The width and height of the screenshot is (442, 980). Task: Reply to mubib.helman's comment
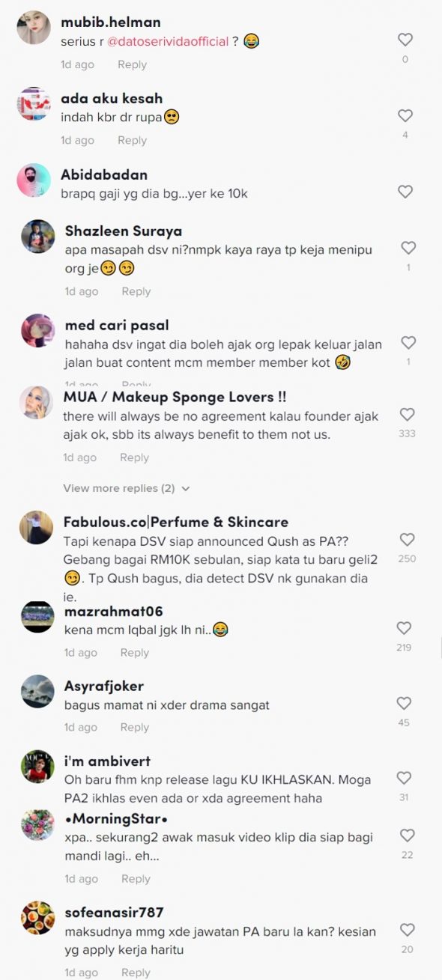(x=132, y=64)
